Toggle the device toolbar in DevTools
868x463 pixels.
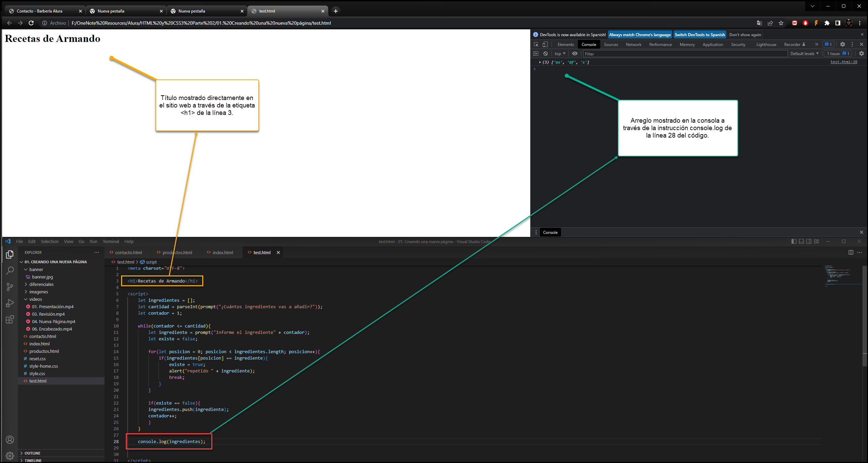point(545,44)
